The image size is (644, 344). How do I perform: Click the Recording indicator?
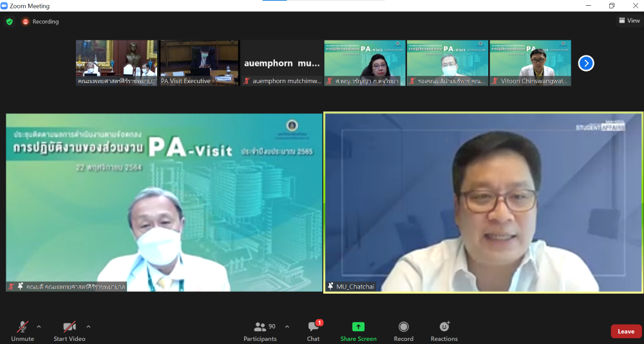(x=41, y=21)
